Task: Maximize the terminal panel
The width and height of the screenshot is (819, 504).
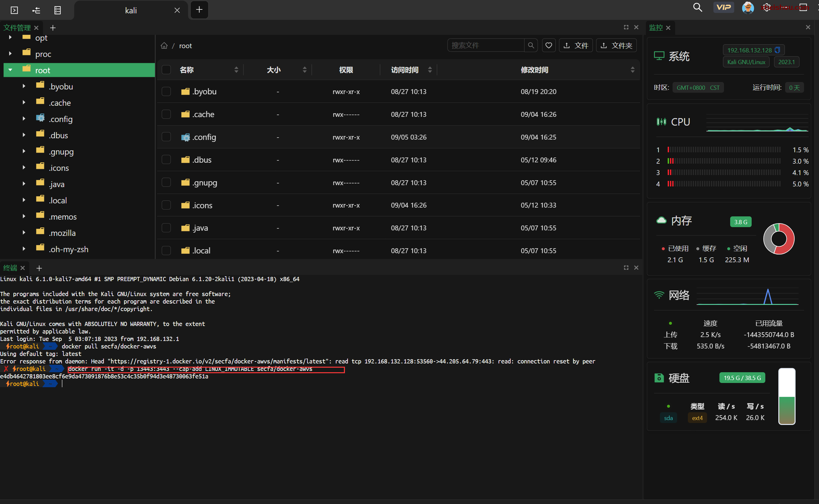Action: click(x=626, y=268)
